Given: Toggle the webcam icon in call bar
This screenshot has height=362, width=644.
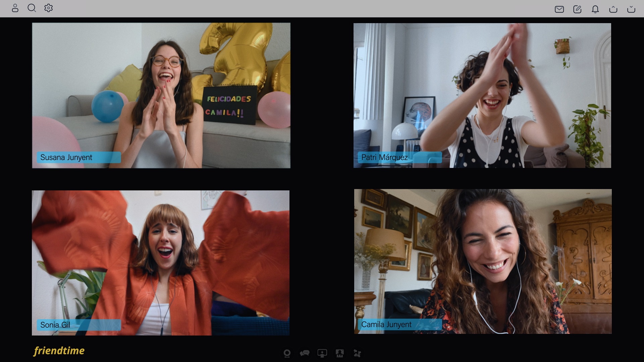Looking at the screenshot, I should [x=287, y=353].
